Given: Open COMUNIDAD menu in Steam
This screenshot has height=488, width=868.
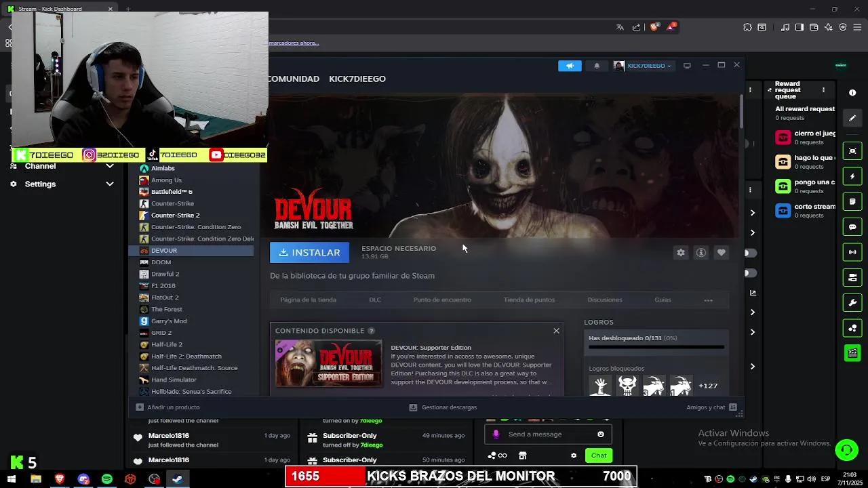Looking at the screenshot, I should [x=293, y=79].
